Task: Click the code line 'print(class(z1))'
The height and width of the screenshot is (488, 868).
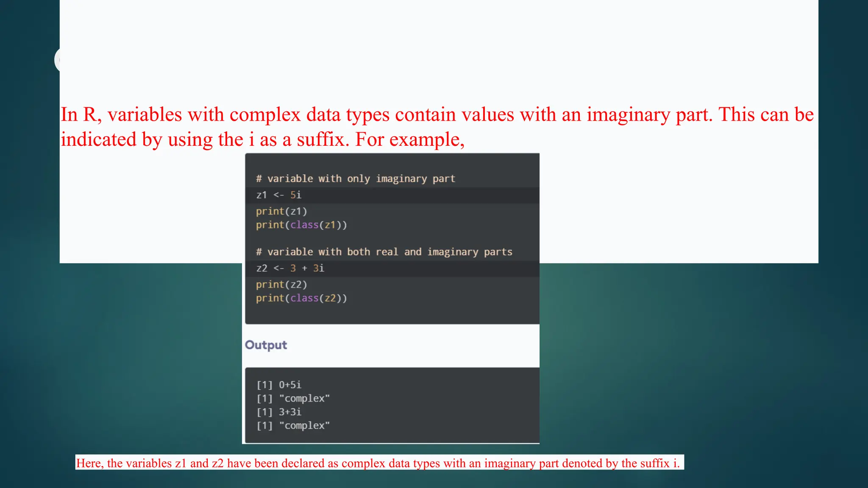Action: tap(301, 225)
